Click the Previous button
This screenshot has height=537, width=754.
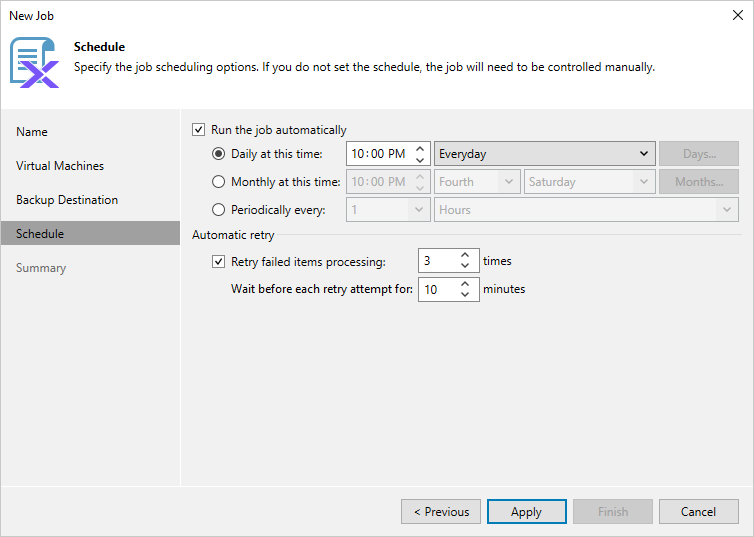pyautogui.click(x=441, y=512)
